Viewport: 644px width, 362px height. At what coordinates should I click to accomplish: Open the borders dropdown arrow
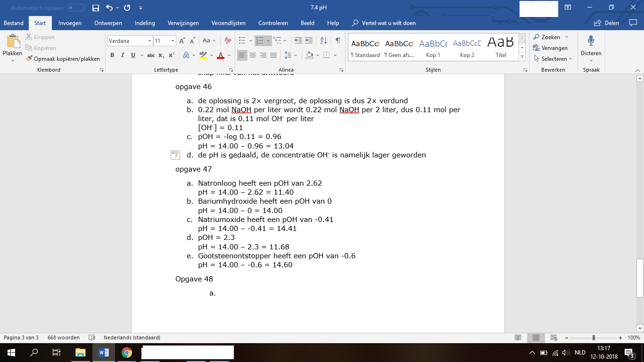tap(335, 55)
